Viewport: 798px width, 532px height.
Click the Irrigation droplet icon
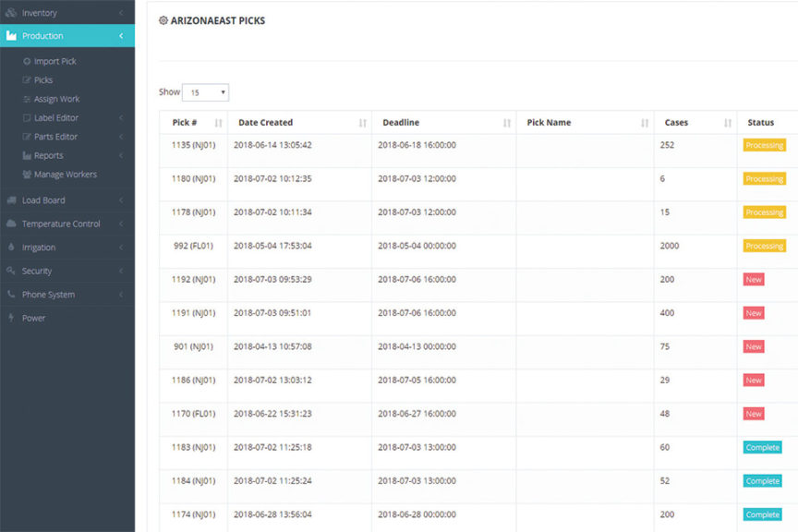[11, 248]
